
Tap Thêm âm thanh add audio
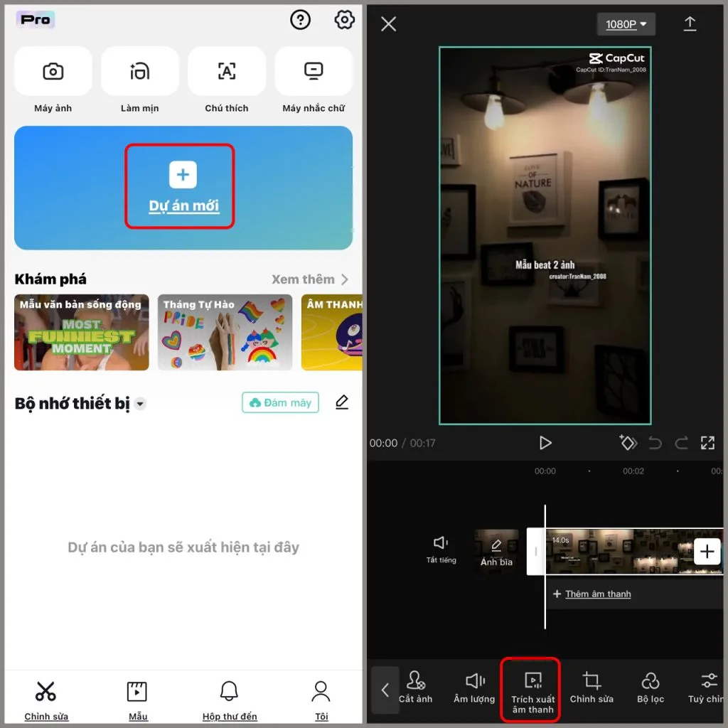(x=592, y=594)
